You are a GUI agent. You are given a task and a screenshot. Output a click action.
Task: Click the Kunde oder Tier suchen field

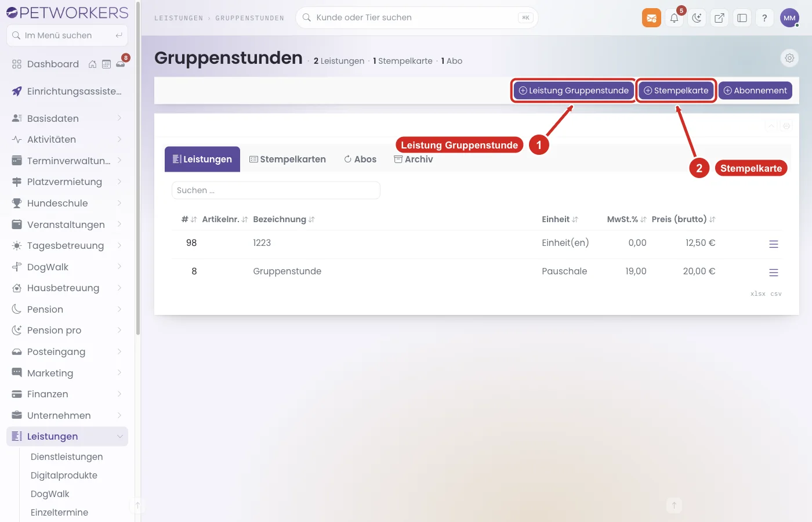(x=416, y=18)
